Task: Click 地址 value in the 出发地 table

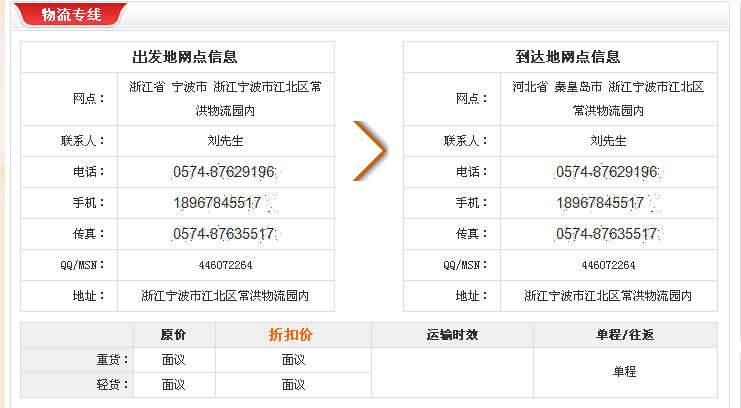Action: 225,296
